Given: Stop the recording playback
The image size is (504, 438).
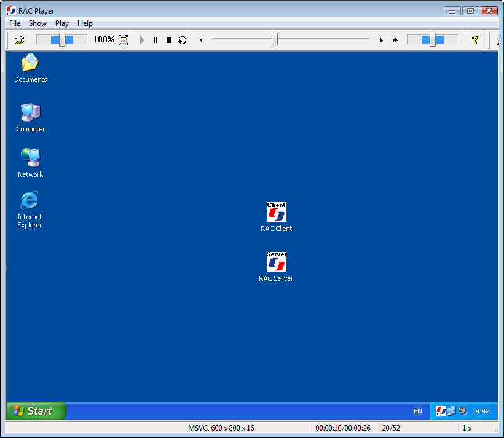Looking at the screenshot, I should click(x=169, y=40).
